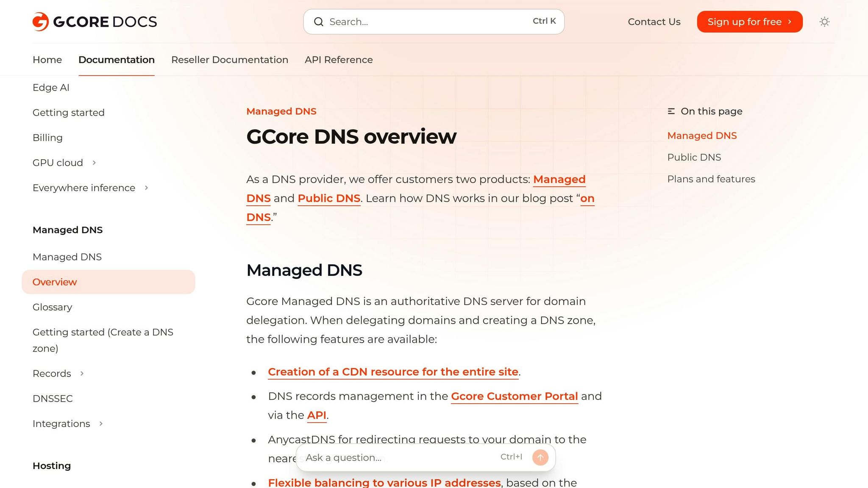Switch to the API Reference tab
The image size is (868, 488).
coord(338,60)
